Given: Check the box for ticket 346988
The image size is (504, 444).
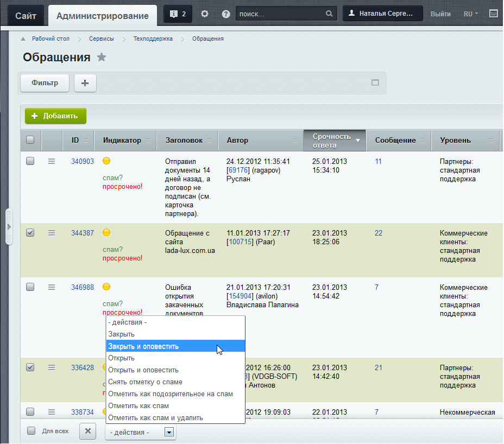Looking at the screenshot, I should tap(30, 287).
